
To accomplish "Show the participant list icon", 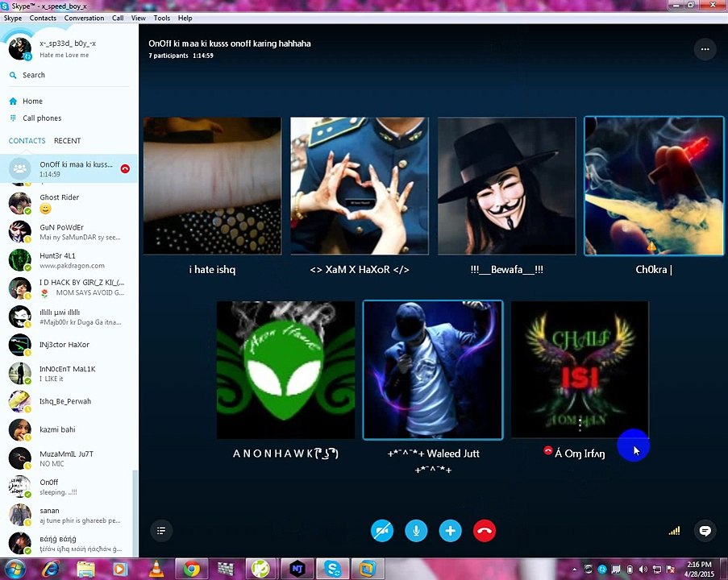I will (x=161, y=531).
